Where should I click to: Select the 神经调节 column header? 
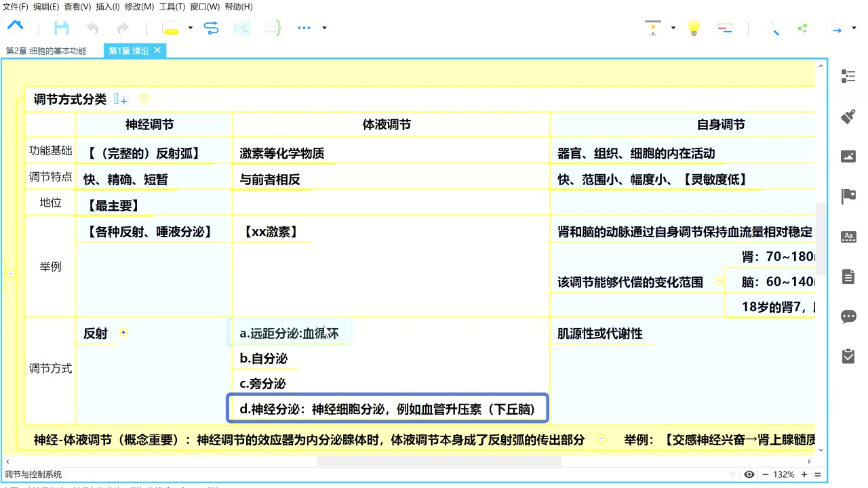point(149,125)
